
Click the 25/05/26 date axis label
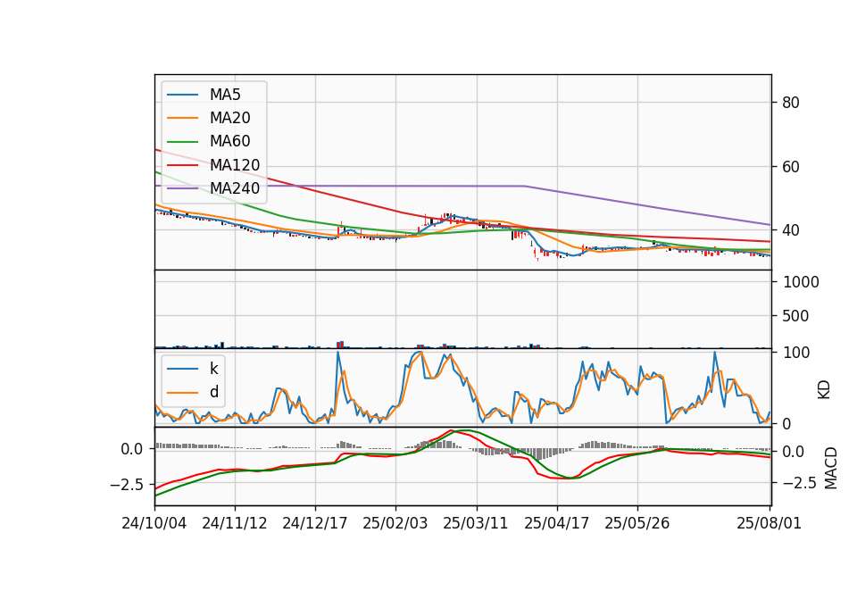tap(637, 523)
